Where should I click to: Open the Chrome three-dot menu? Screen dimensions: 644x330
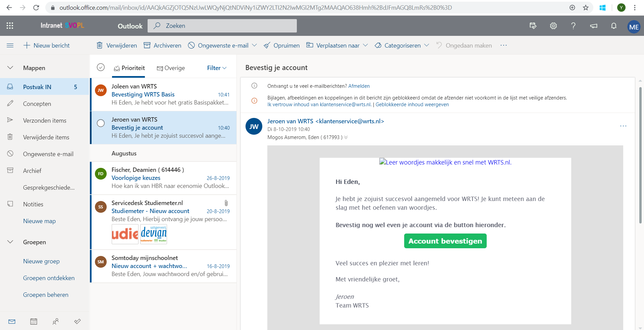[635, 7]
